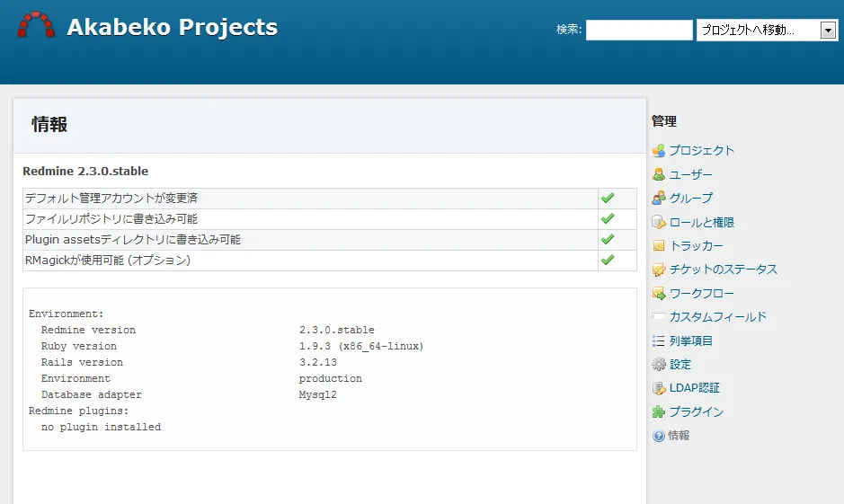The width and height of the screenshot is (844, 504).
Task: Click checkmark for Plugin assets directory row
Action: coord(608,239)
